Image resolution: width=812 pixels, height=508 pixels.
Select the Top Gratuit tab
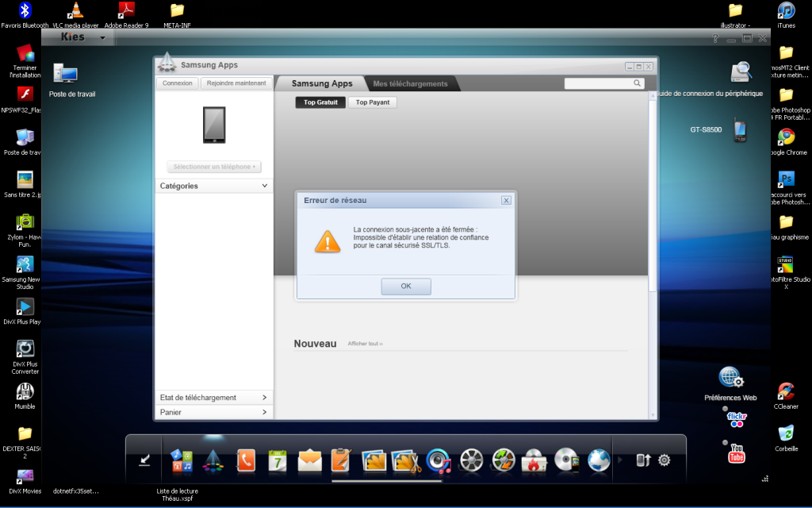[320, 102]
